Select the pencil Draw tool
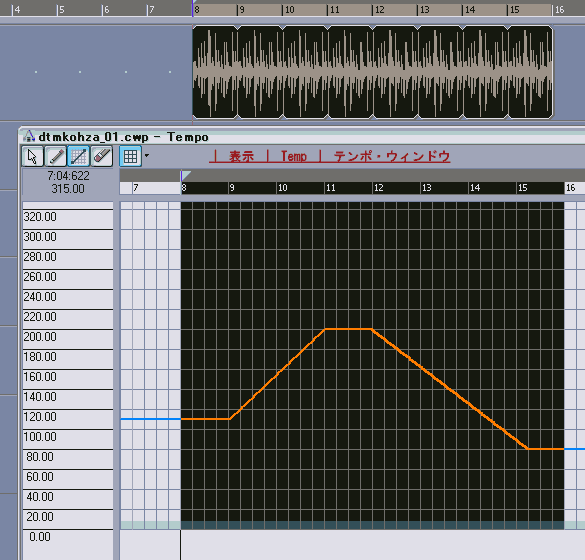Image resolution: width=585 pixels, height=560 pixels. 56,156
